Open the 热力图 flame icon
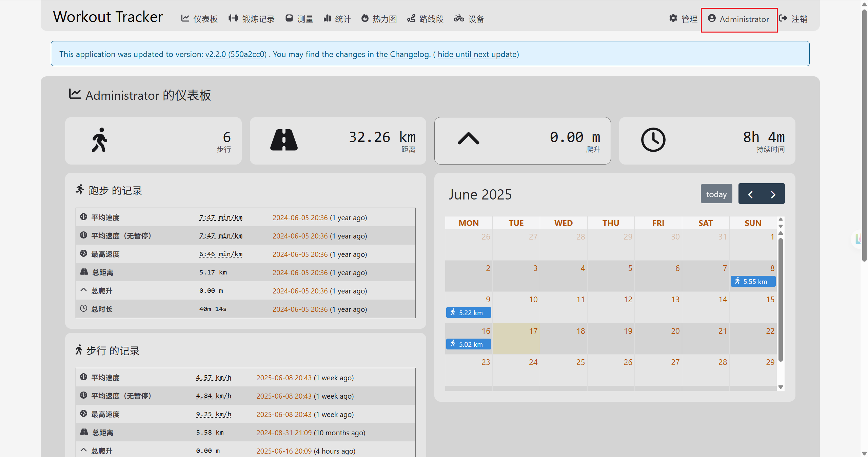The width and height of the screenshot is (868, 457). coord(365,18)
